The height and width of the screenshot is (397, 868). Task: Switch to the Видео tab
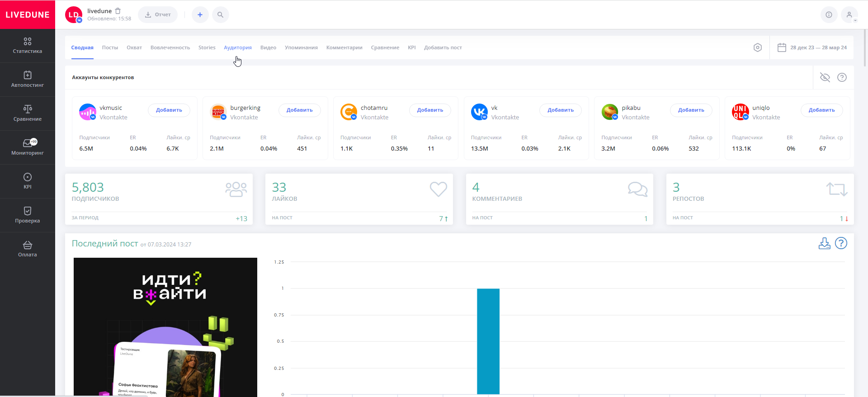point(268,47)
